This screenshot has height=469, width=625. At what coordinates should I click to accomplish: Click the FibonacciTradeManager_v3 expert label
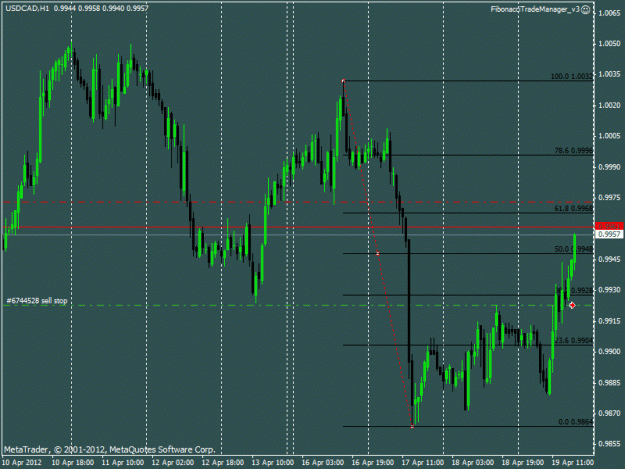[x=535, y=10]
